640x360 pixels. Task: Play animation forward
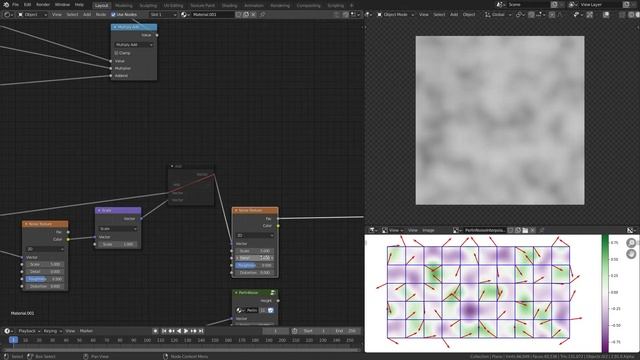coord(186,331)
